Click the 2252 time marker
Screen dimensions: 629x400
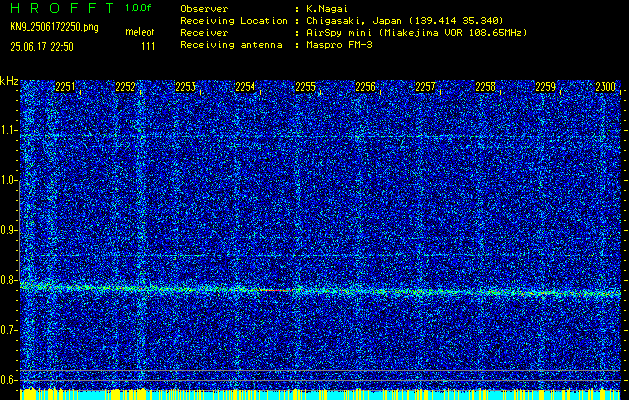[x=125, y=87]
